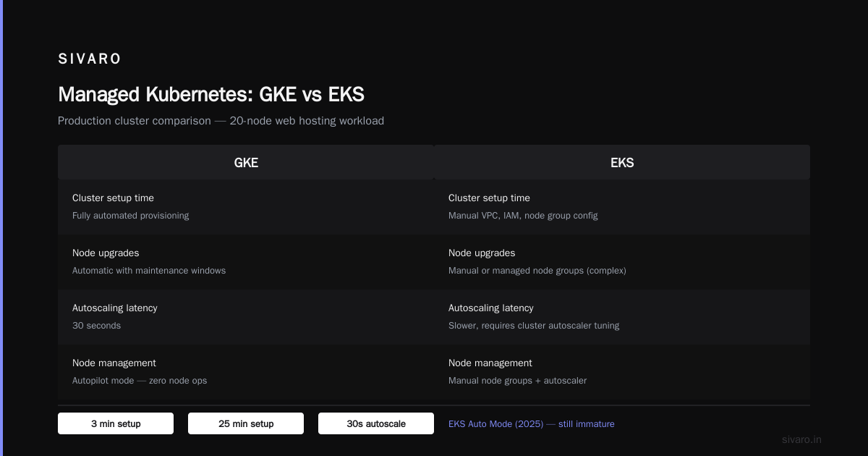This screenshot has width=868, height=456.
Task: Click the '30s autoscale' button
Action: pyautogui.click(x=376, y=423)
